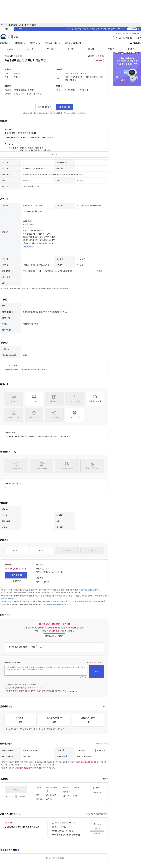Click the 근무시간 협의가능 tag

click(28, 247)
